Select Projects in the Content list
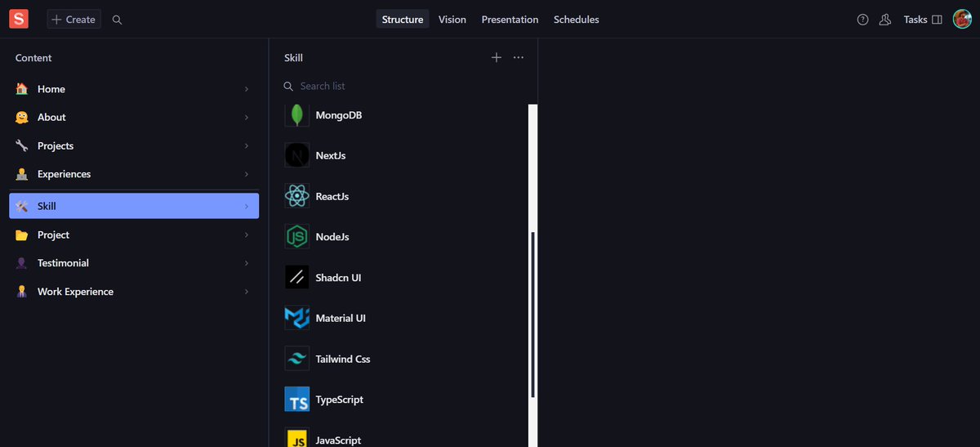980x447 pixels. point(134,145)
